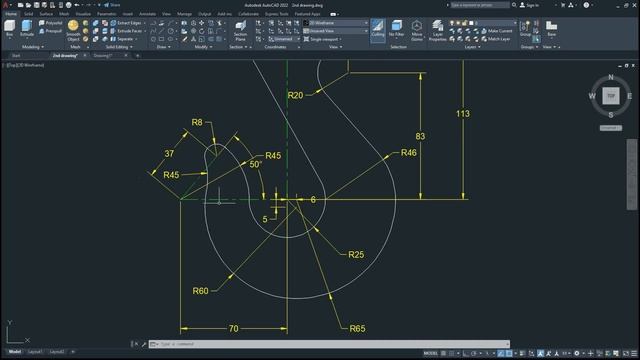This screenshot has width=640, height=360.
Task: Click Separate in Solid Editing
Action: (122, 39)
